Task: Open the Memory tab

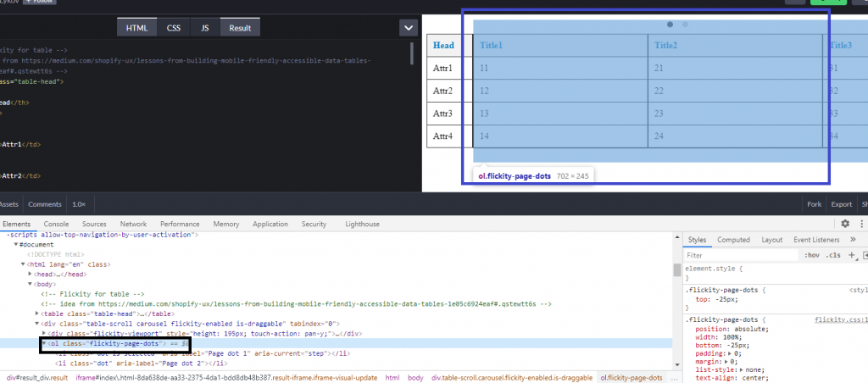Action: pos(225,225)
